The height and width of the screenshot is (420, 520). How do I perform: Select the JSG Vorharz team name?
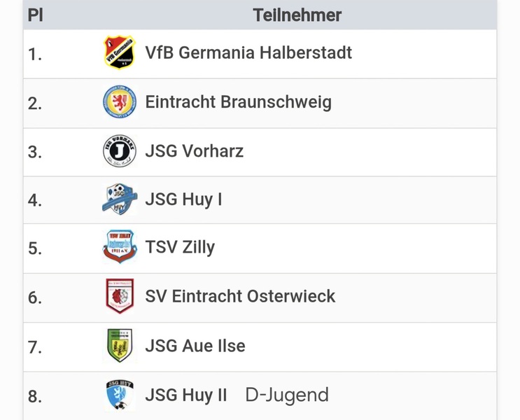point(194,151)
